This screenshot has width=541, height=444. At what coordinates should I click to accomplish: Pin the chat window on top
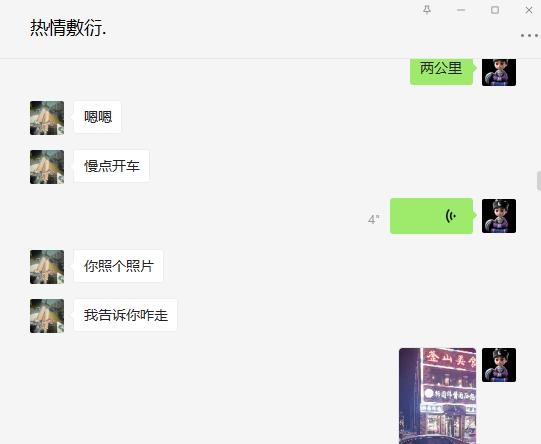pyautogui.click(x=427, y=10)
